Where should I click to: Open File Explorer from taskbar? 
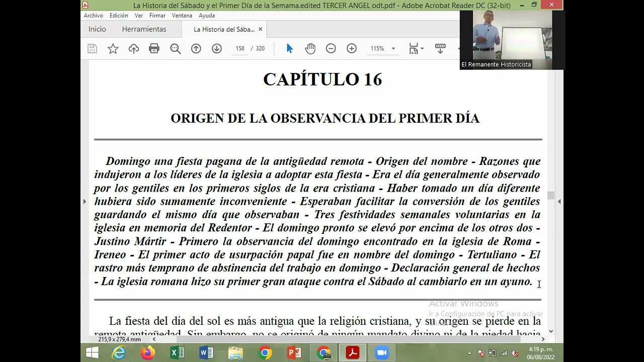point(235,353)
